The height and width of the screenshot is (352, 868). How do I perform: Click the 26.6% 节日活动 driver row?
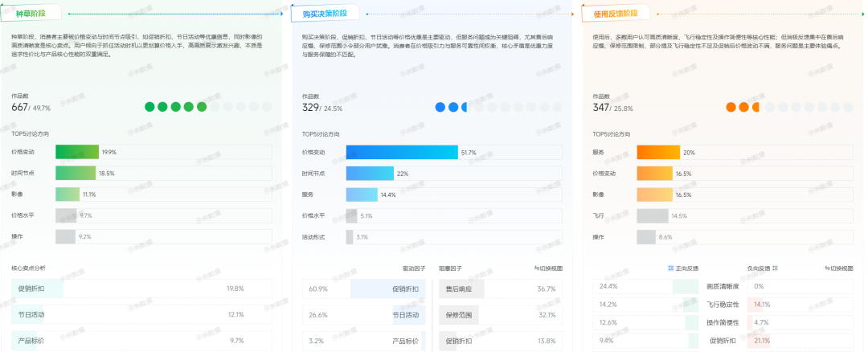point(364,314)
